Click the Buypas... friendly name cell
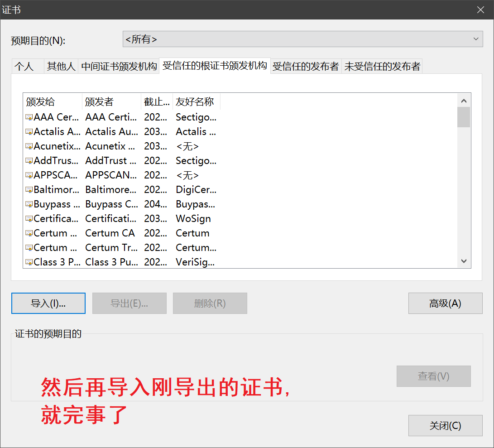This screenshot has width=494, height=448. pos(195,204)
